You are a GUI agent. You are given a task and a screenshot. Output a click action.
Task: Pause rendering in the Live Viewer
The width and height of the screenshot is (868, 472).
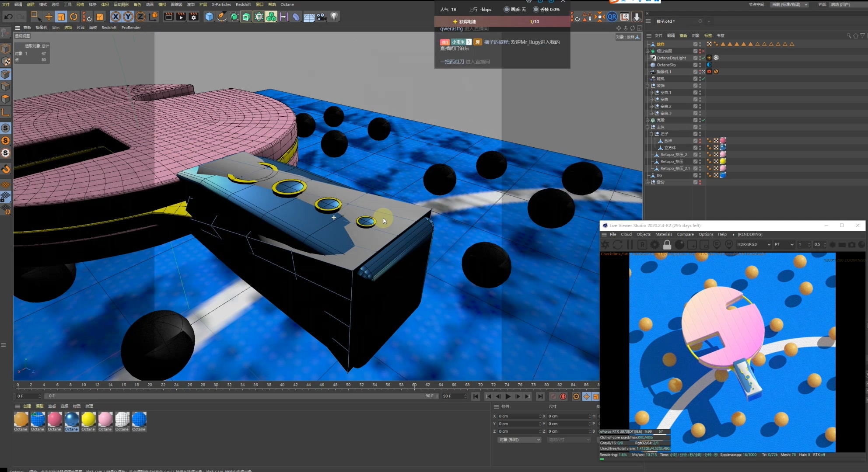(x=630, y=245)
